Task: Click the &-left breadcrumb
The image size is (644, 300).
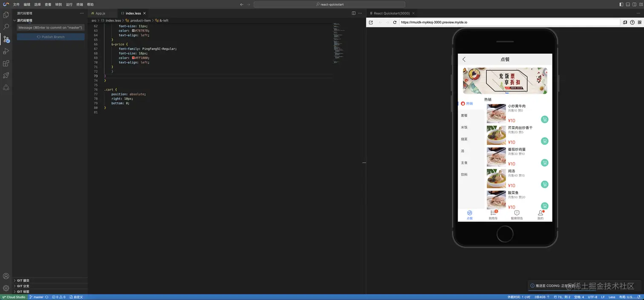Action: click(x=162, y=20)
